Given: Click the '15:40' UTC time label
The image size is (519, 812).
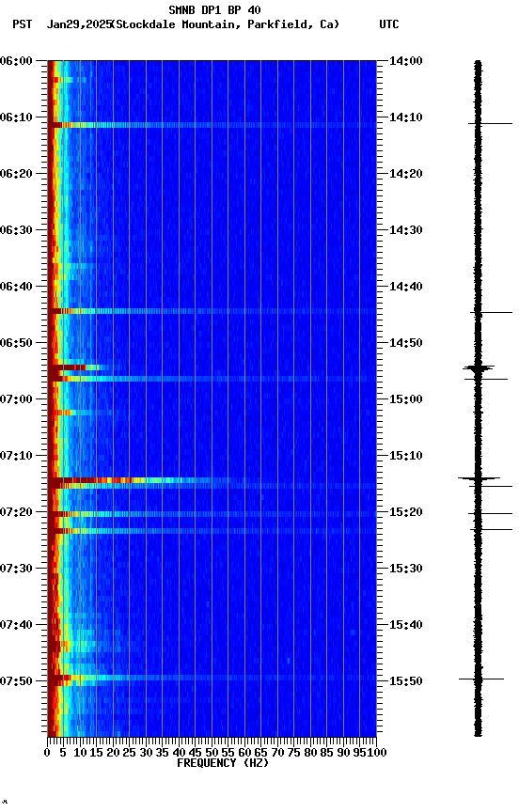Looking at the screenshot, I should [x=405, y=626].
